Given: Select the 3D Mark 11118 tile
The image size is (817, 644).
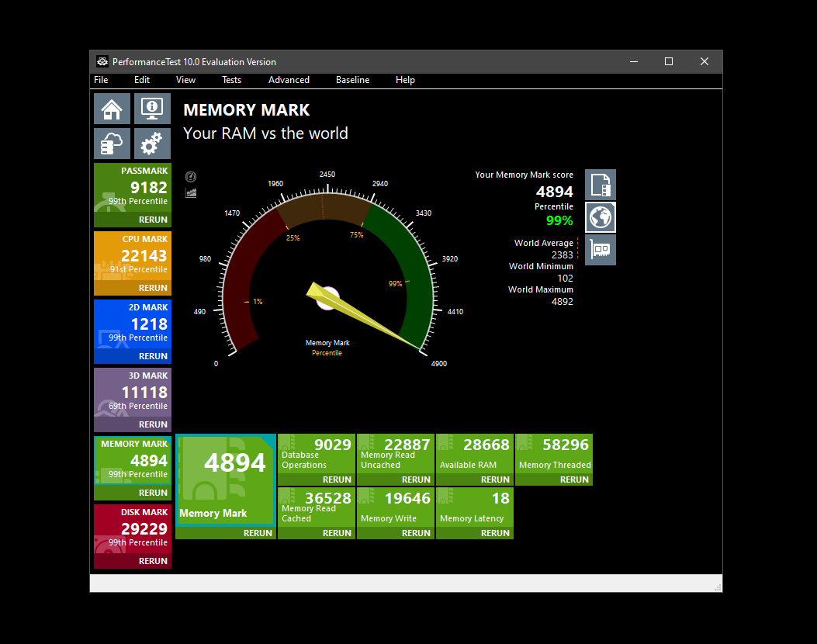Looking at the screenshot, I should (133, 393).
